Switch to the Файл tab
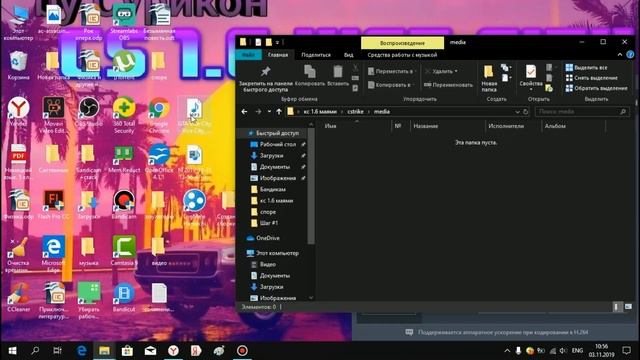 click(x=248, y=55)
